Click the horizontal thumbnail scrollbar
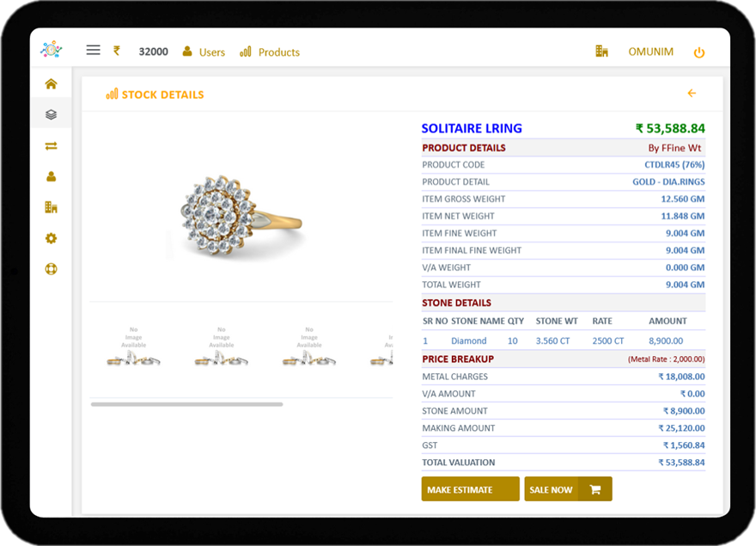Viewport: 756px width, 546px height. pyautogui.click(x=186, y=403)
